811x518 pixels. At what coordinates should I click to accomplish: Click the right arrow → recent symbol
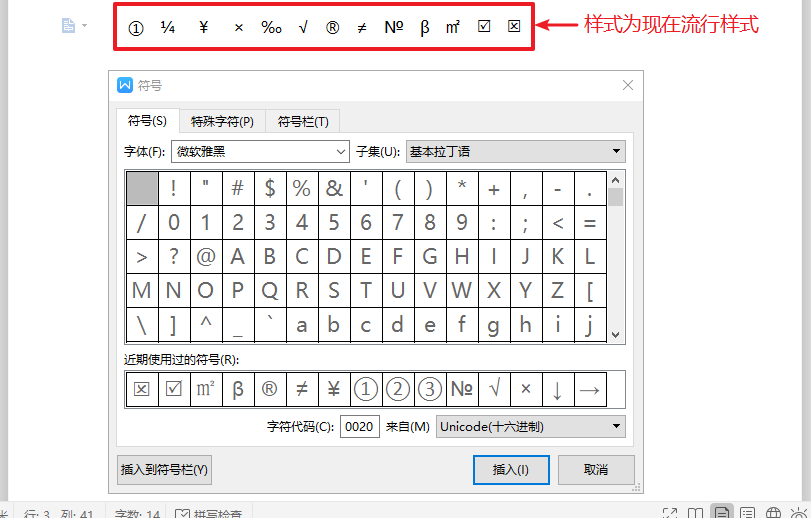[x=589, y=390]
